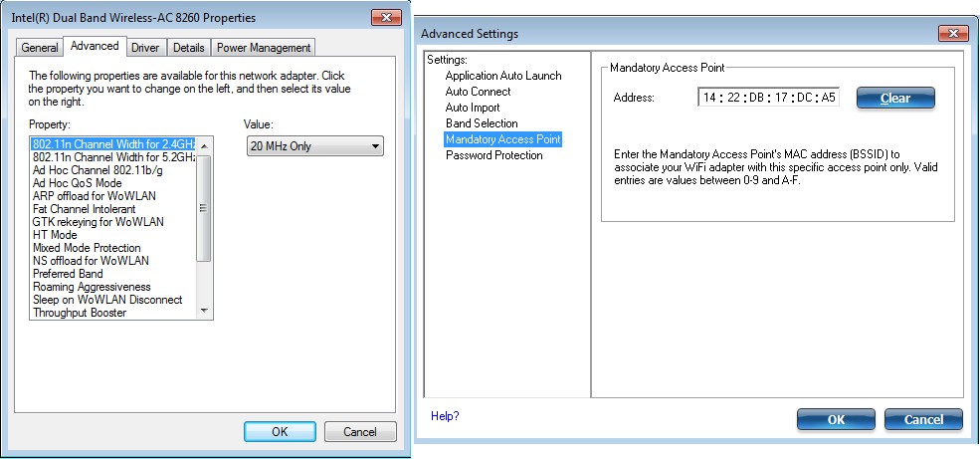Open the Help? link
980x459 pixels.
[x=445, y=416]
